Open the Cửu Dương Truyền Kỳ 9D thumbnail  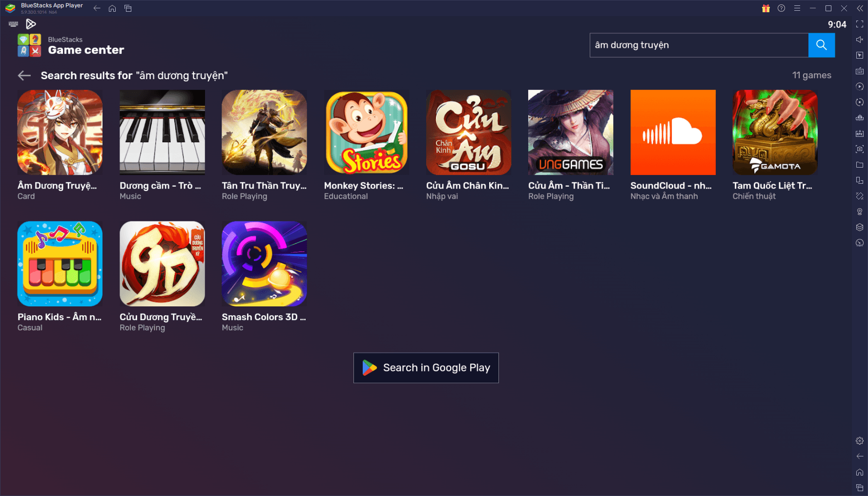[x=162, y=264]
